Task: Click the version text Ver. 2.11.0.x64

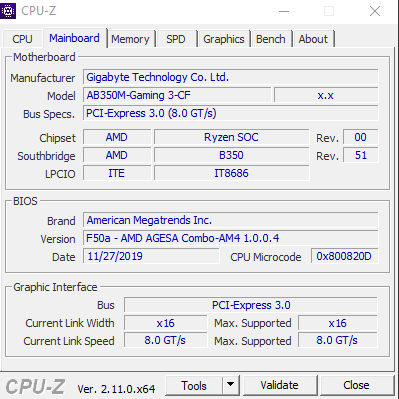Action: [116, 388]
